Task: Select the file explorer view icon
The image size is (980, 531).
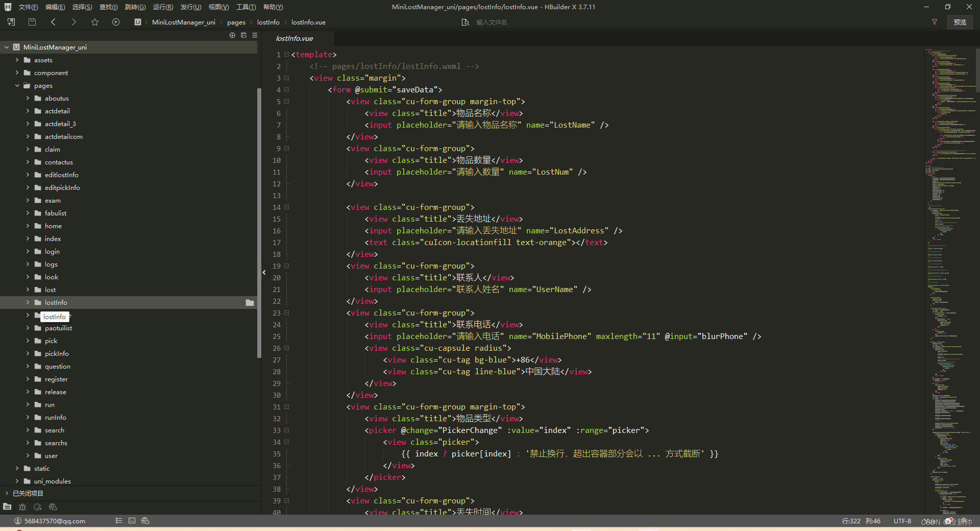Action: coord(7,507)
